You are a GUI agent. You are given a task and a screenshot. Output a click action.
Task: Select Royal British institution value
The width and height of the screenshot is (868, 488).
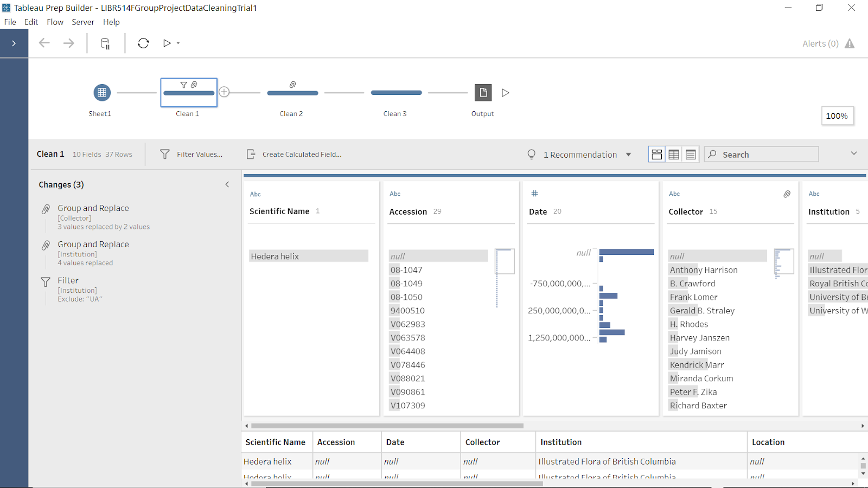tap(838, 284)
